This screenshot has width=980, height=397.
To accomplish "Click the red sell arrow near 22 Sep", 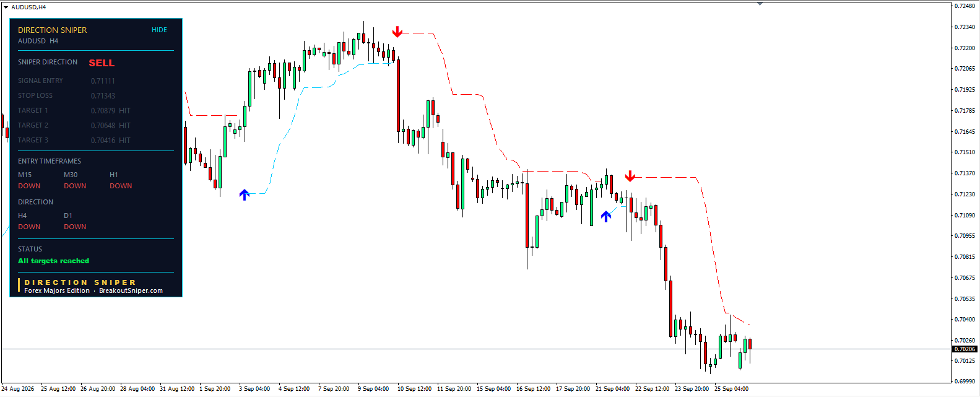I will [x=630, y=177].
